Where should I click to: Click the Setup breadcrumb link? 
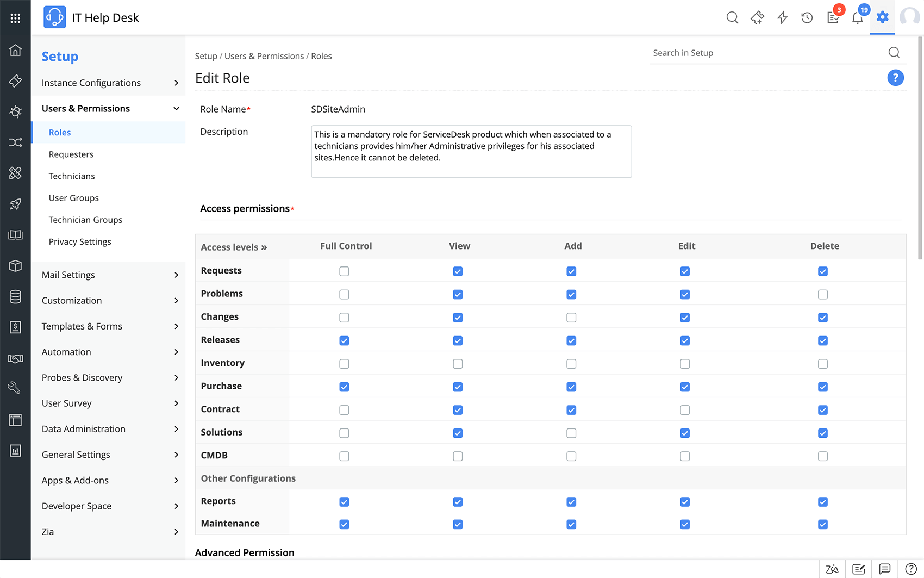[206, 56]
